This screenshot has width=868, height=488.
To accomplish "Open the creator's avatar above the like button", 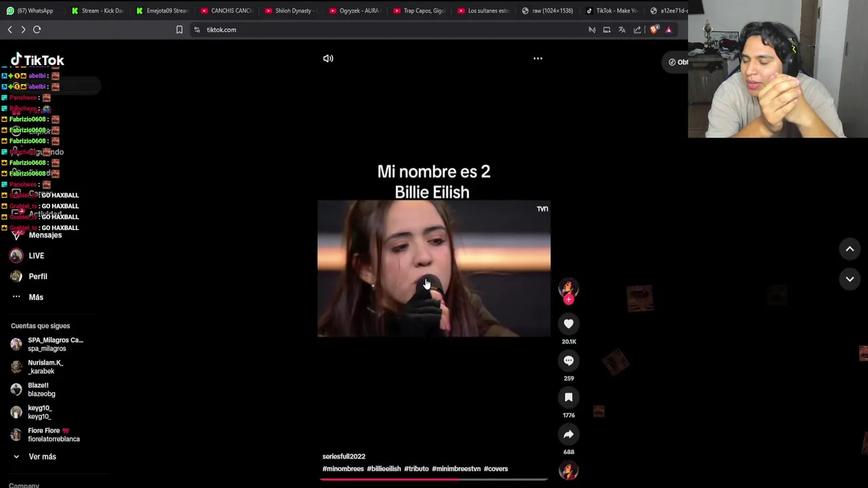I will click(568, 287).
